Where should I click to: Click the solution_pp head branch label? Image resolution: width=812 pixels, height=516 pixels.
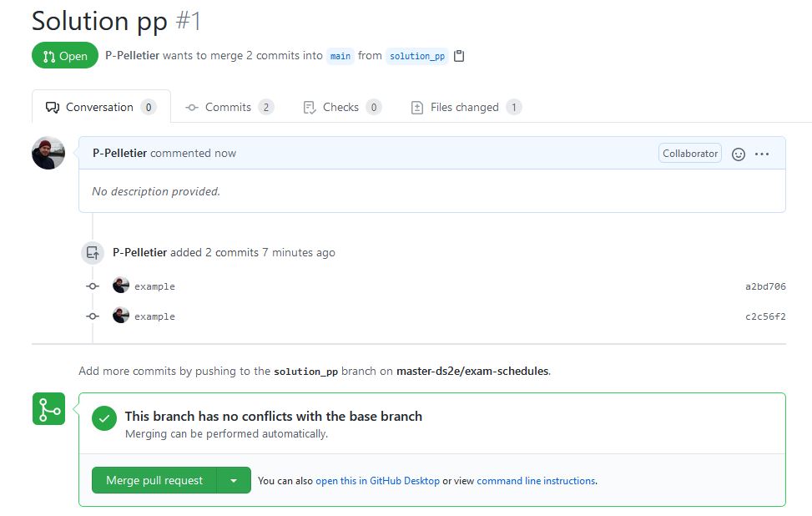click(x=417, y=56)
